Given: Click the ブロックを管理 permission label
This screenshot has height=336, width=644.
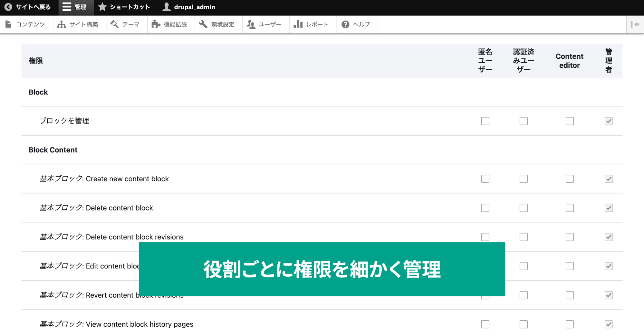Looking at the screenshot, I should 64,121.
